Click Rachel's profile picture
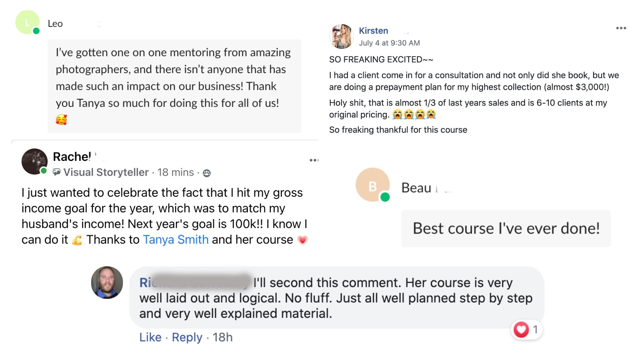 pyautogui.click(x=34, y=162)
